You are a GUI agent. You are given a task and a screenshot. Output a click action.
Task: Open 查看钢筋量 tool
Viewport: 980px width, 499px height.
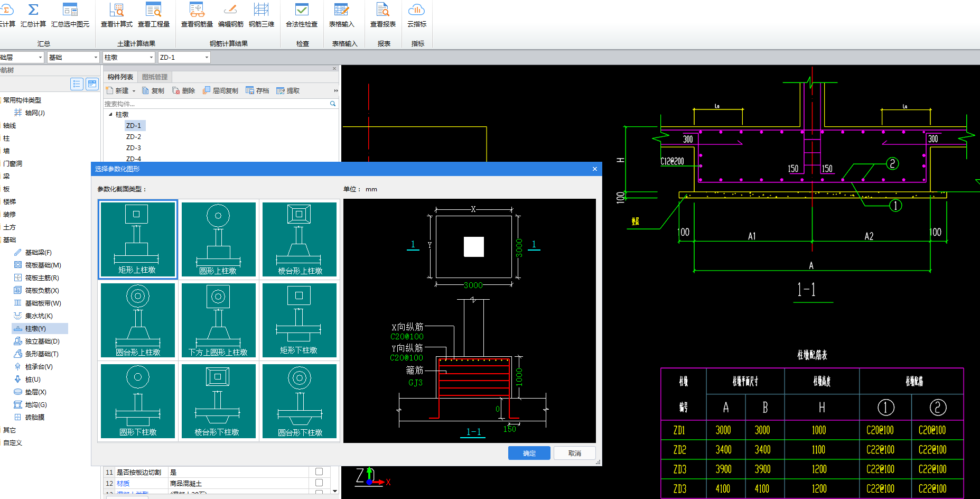point(197,15)
